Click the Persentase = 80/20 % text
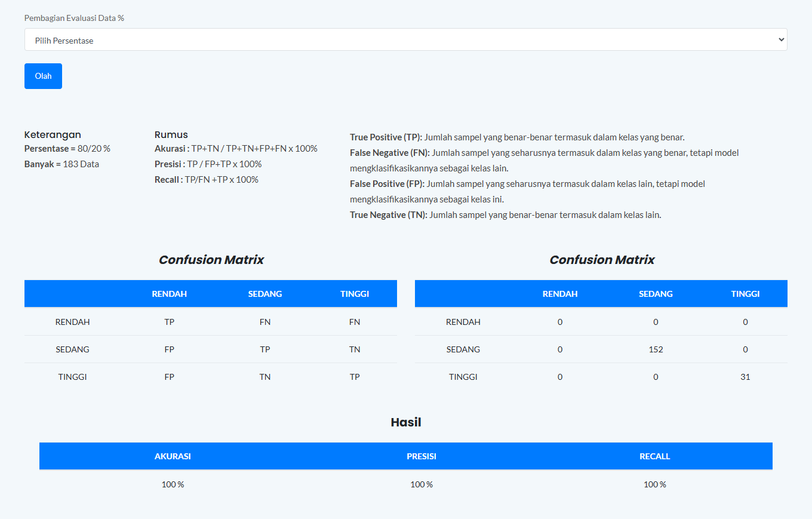This screenshot has height=519, width=812. 67,148
